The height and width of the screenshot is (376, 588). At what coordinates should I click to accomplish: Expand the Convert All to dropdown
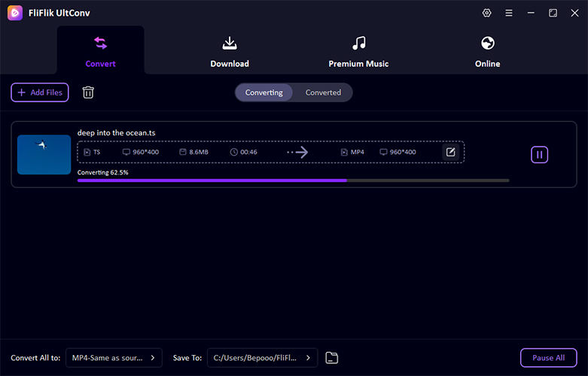click(114, 358)
